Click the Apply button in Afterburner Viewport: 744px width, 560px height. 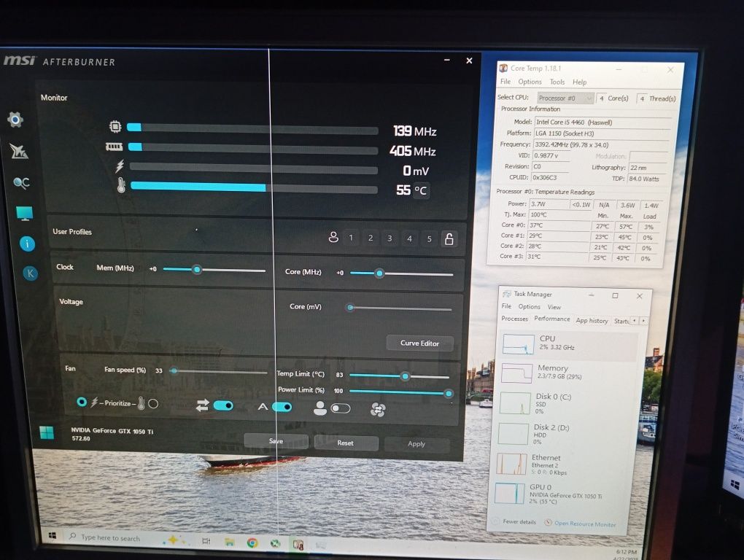coord(416,444)
